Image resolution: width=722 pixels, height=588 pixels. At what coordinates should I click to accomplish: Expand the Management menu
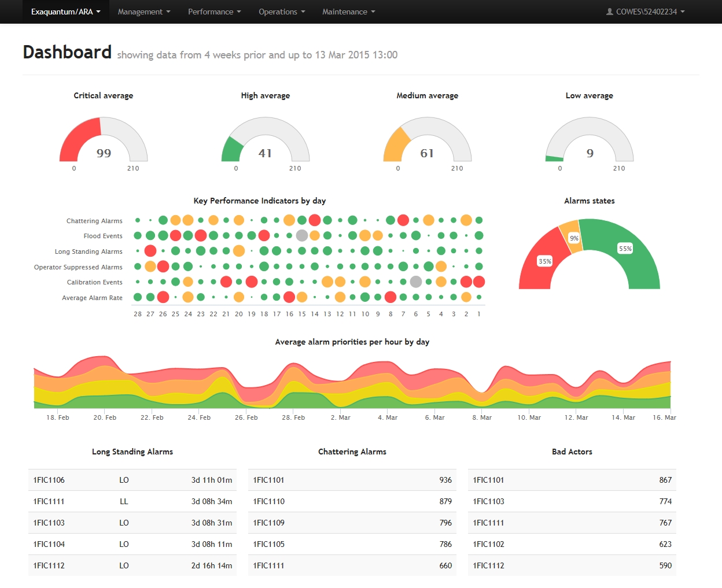click(x=143, y=12)
